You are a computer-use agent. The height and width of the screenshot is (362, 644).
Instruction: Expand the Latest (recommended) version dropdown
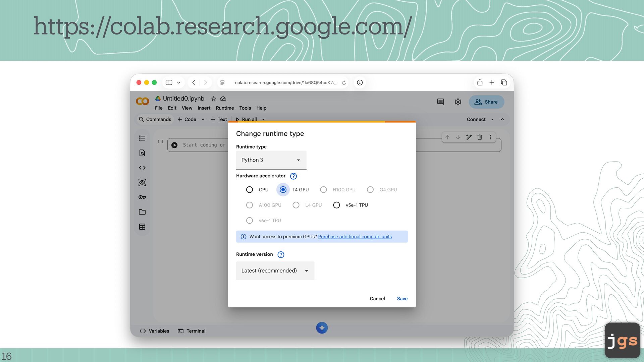[x=275, y=270]
